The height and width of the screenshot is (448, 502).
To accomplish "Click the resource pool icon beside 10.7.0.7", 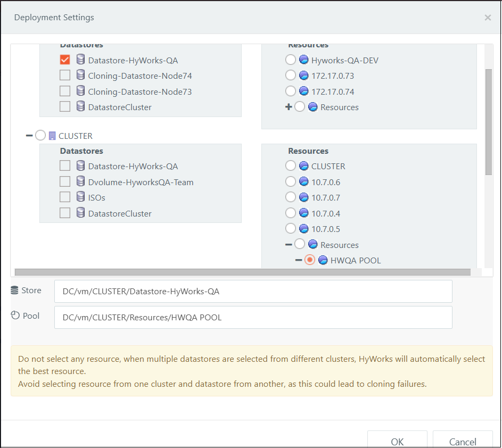I will [x=303, y=197].
